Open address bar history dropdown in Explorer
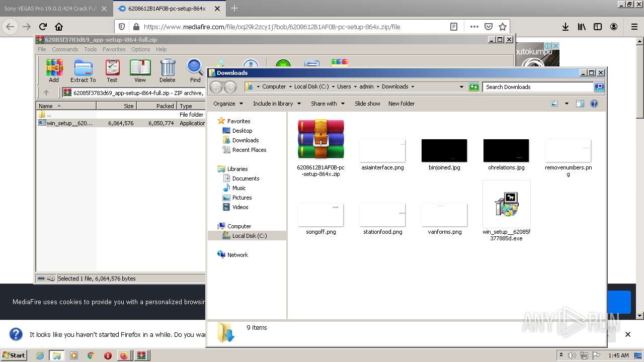 (x=461, y=87)
